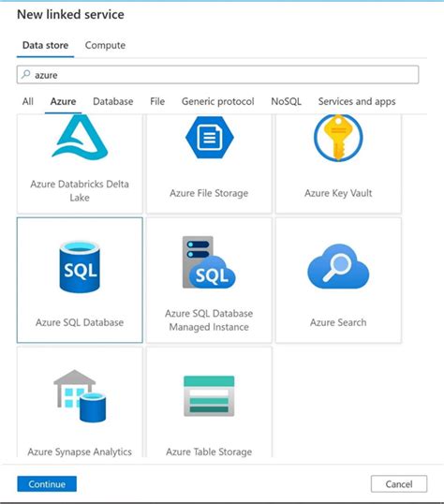Click the search magnifier icon in search box
The width and height of the screenshot is (444, 504).
coord(25,75)
